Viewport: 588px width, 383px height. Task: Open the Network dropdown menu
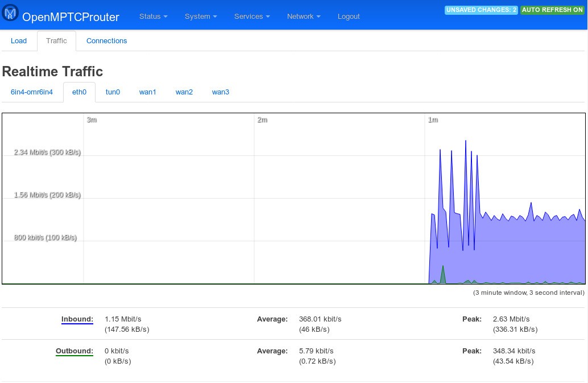304,17
